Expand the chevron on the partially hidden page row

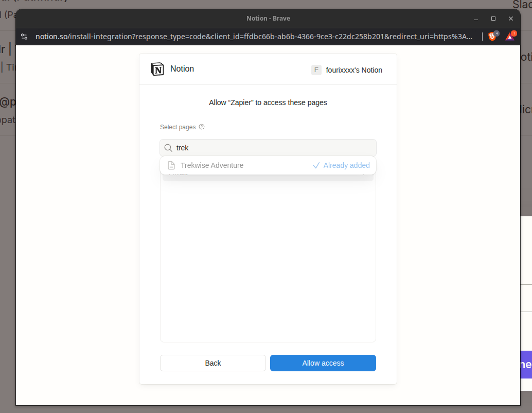pos(364,174)
